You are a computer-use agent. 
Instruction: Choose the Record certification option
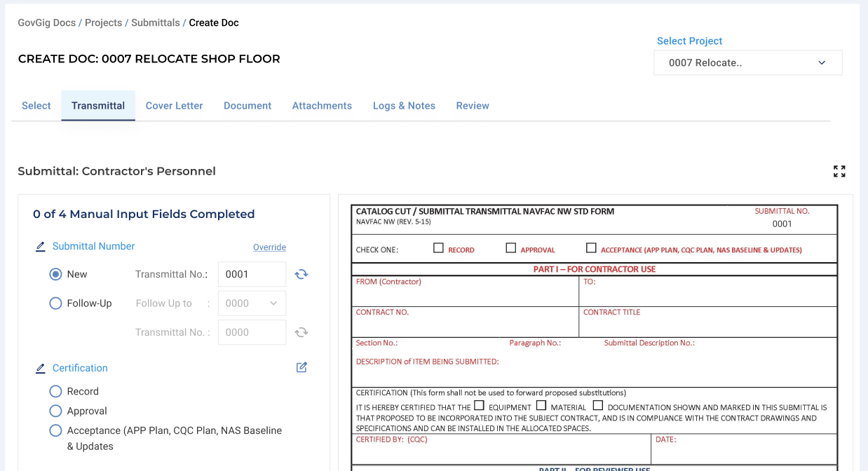[x=55, y=391]
